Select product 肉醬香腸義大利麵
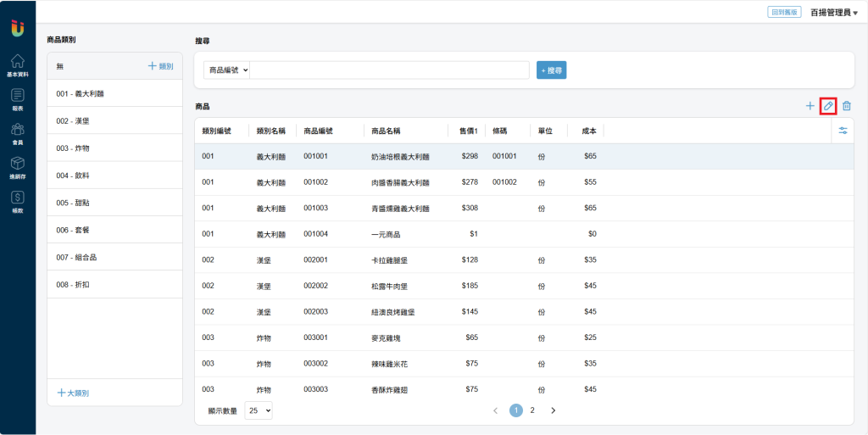 click(400, 182)
